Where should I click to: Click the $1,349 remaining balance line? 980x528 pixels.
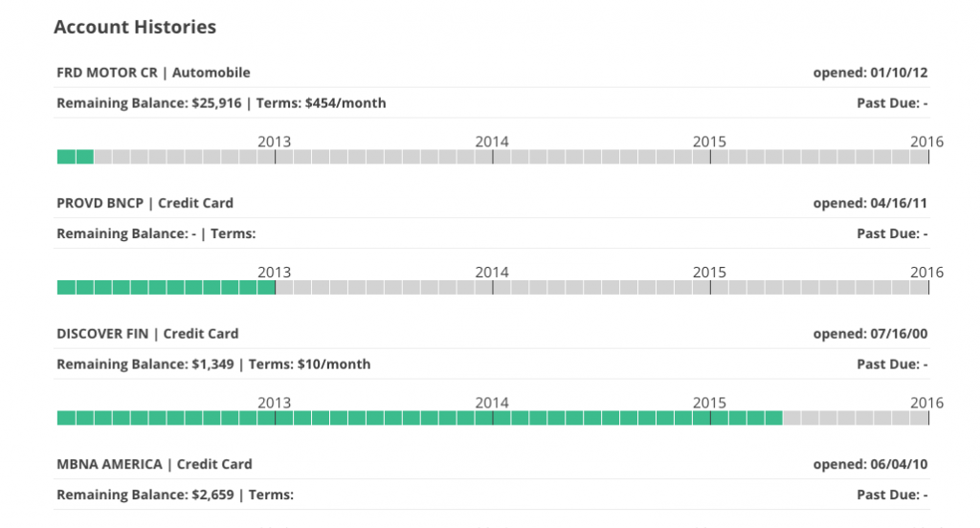pos(213,364)
